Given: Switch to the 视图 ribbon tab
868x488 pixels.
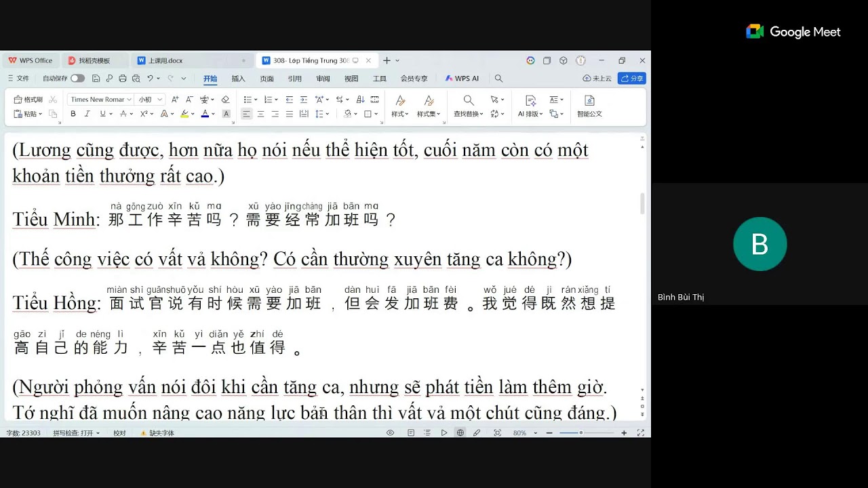Looking at the screenshot, I should click(351, 79).
